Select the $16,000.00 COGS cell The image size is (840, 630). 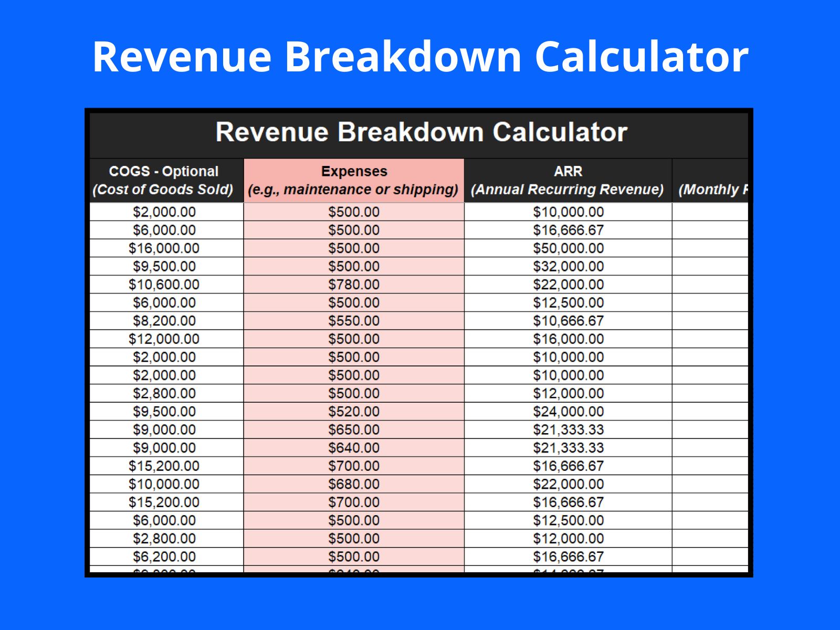pos(164,248)
